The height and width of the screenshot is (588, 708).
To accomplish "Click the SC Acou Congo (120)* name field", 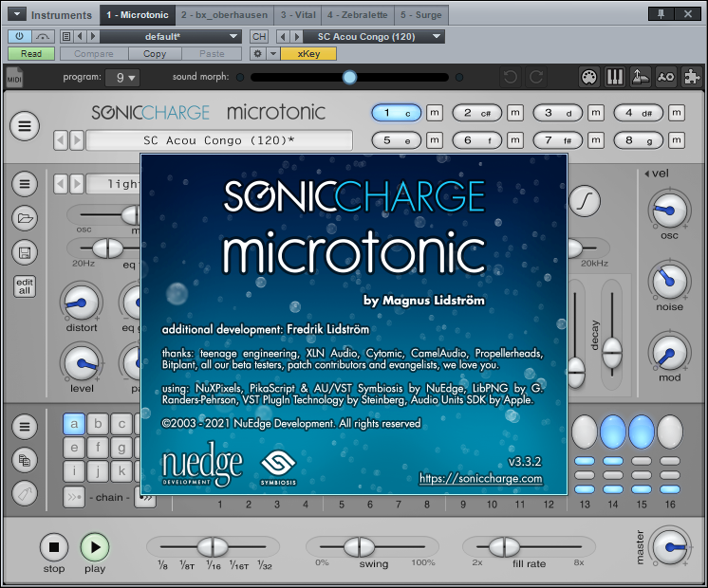I will 219,140.
